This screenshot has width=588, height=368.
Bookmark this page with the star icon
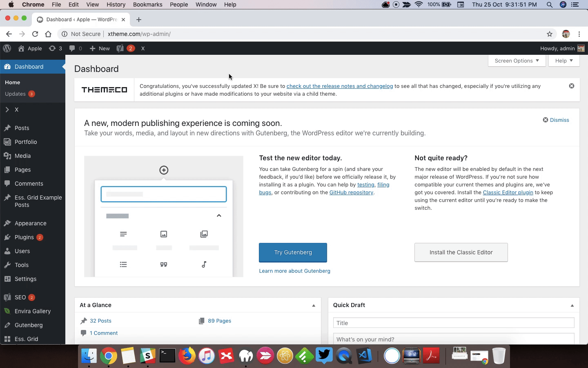click(550, 34)
